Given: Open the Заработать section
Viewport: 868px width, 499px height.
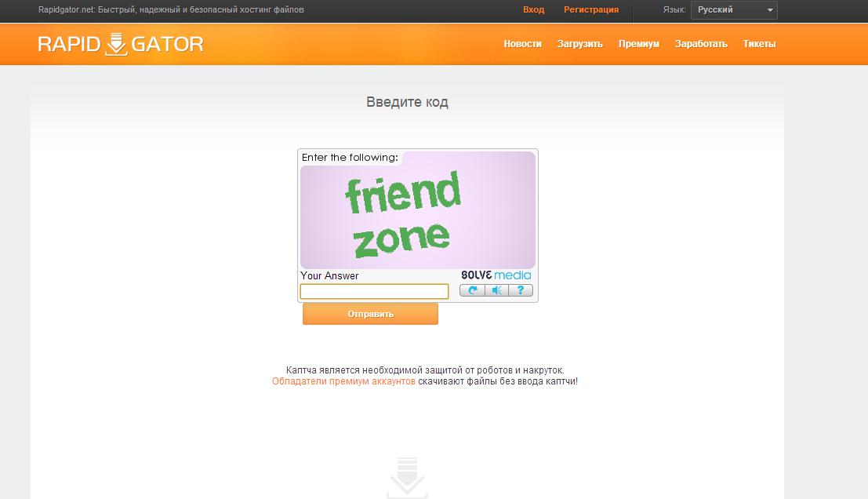Looking at the screenshot, I should coord(701,44).
